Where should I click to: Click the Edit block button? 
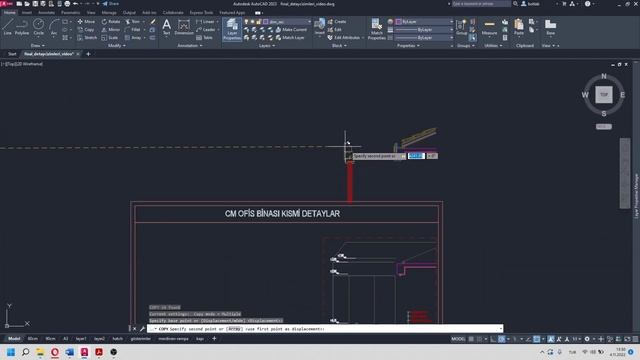[x=335, y=29]
